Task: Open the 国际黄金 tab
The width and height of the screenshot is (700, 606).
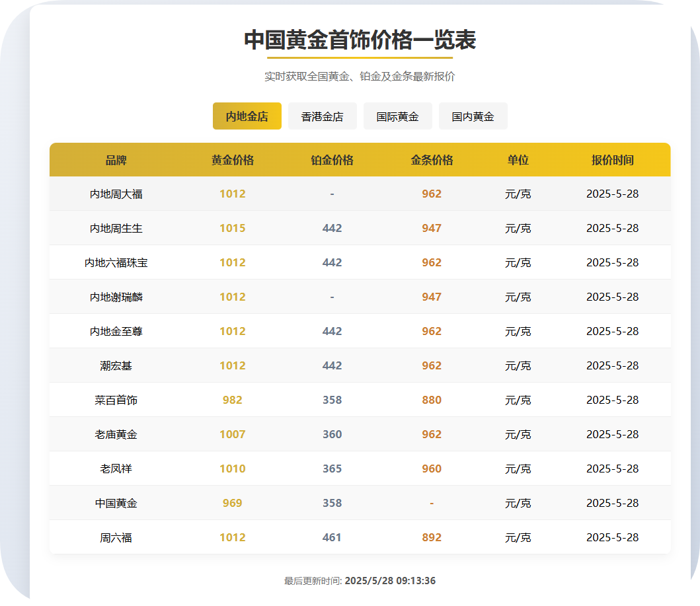Action: [x=397, y=116]
